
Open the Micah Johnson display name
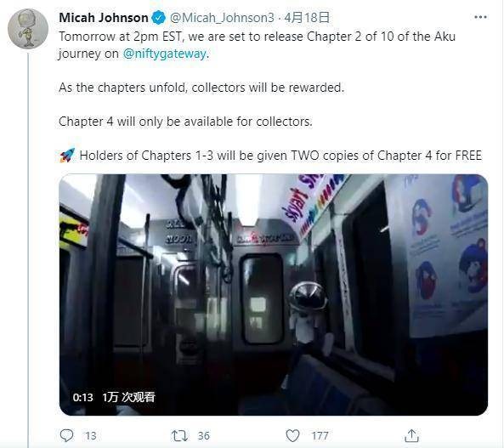[104, 18]
